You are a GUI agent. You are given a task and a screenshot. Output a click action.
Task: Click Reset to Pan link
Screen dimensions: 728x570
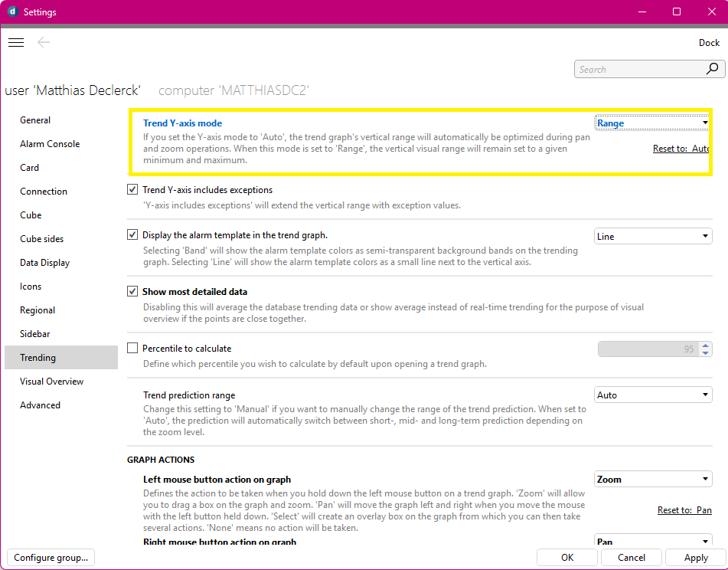pyautogui.click(x=684, y=510)
